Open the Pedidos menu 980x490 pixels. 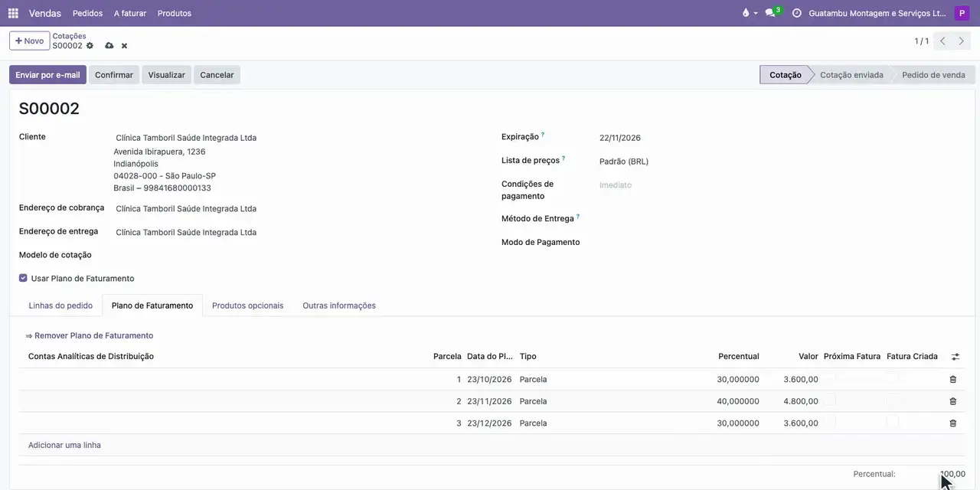coord(87,13)
